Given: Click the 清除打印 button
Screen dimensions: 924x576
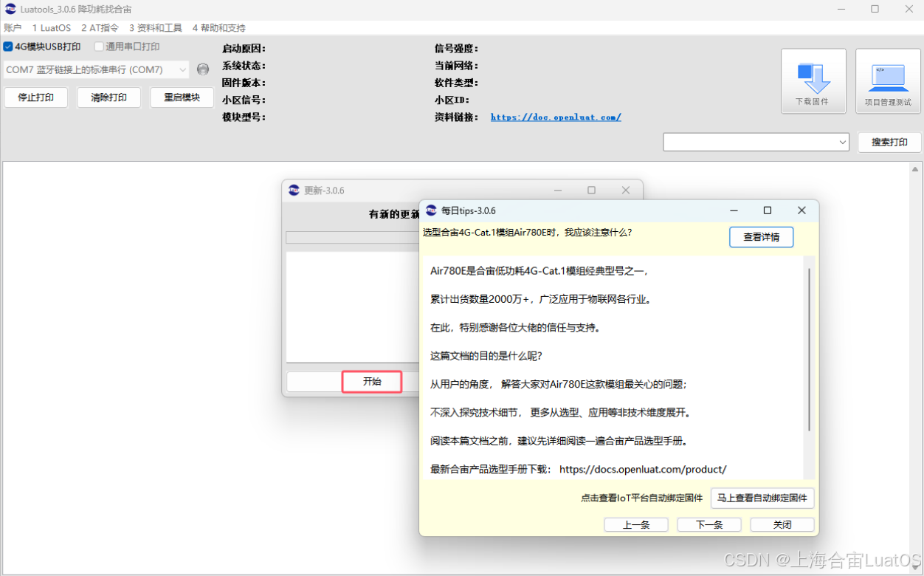Looking at the screenshot, I should pos(108,97).
